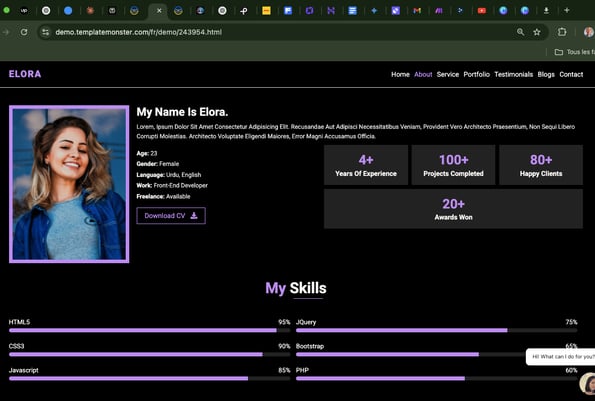The height and width of the screenshot is (401, 595).
Task: Click the '100+ Projects Completed' card
Action: (x=453, y=165)
